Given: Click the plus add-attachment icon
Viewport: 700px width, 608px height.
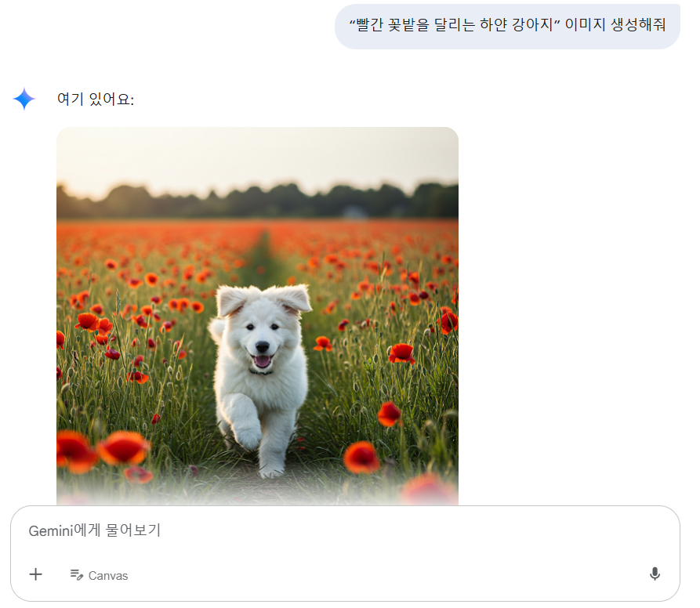Looking at the screenshot, I should tap(36, 574).
